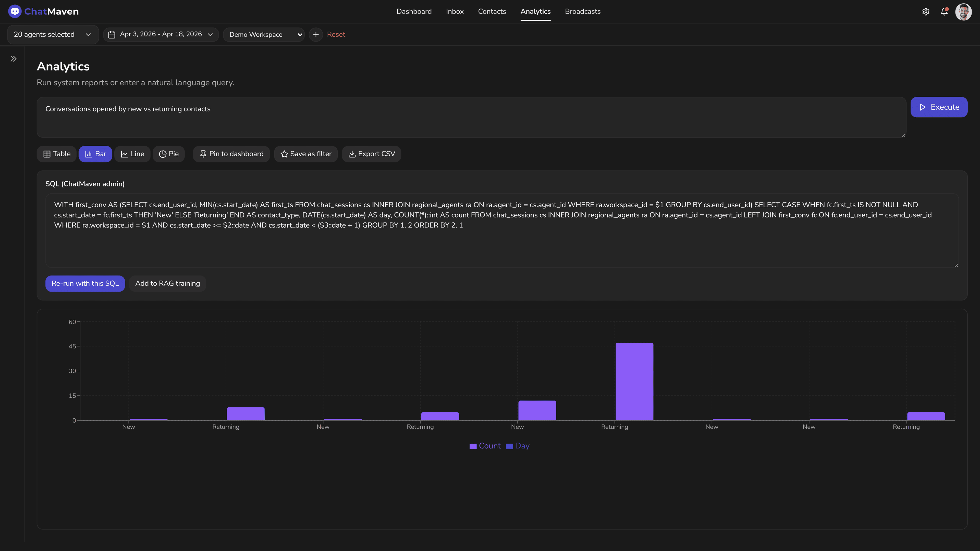Open the Demo Workspace selector
This screenshot has height=551, width=980.
(264, 34)
